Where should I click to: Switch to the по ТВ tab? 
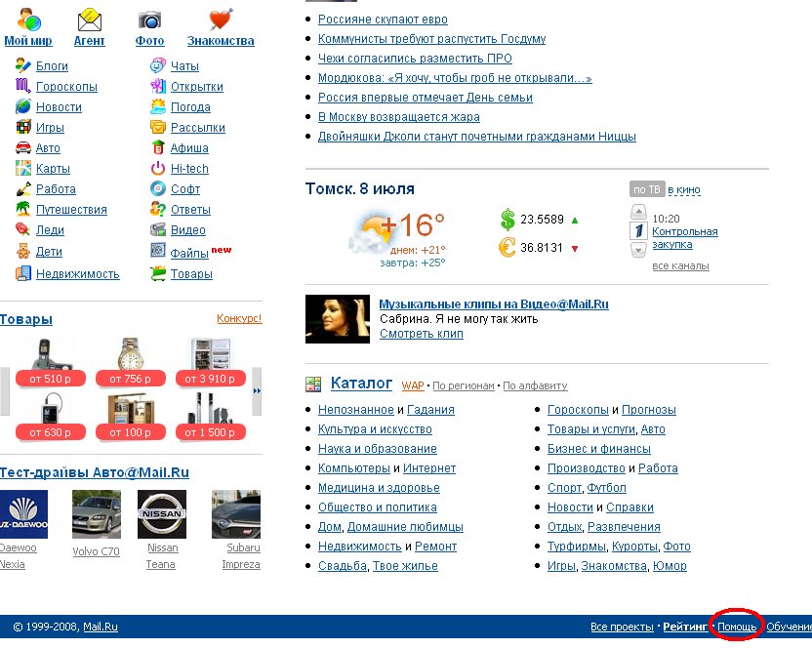coord(647,189)
